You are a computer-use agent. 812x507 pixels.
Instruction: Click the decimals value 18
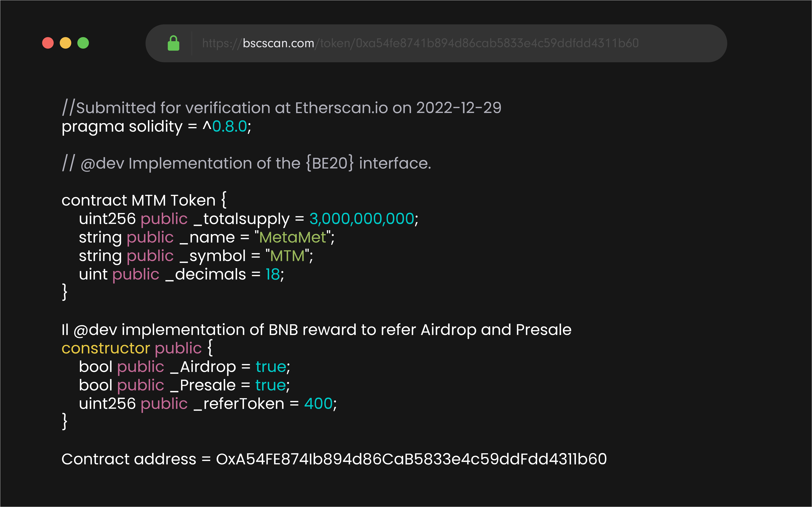[272, 274]
